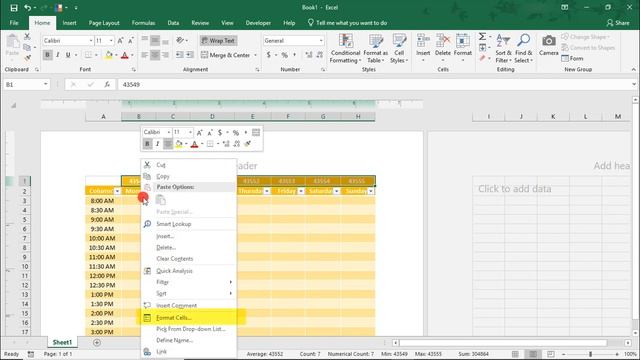
Task: Open the Format cells ribbon menu
Action: [x=462, y=47]
